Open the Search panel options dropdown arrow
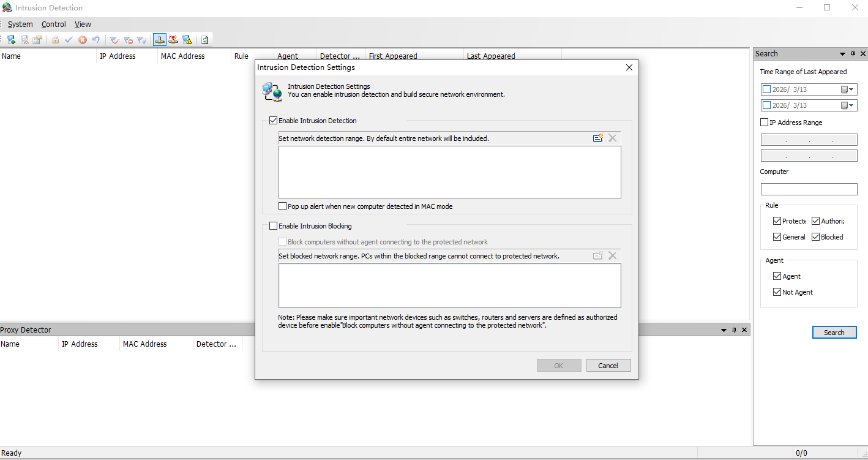 tap(843, 54)
